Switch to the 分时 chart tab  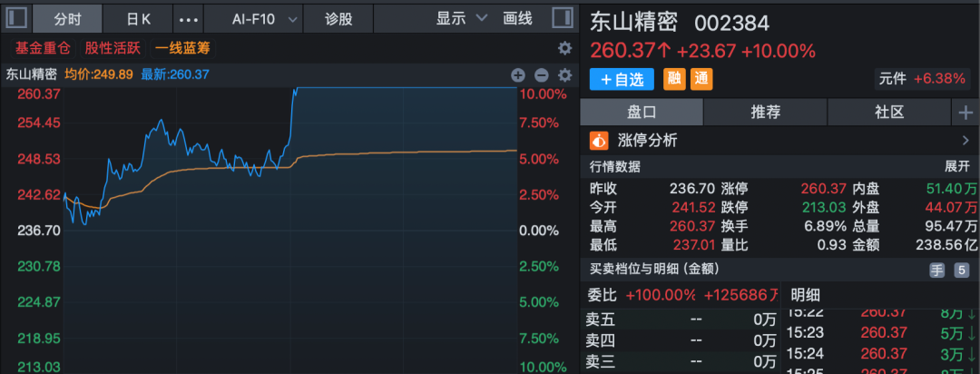[x=67, y=19]
